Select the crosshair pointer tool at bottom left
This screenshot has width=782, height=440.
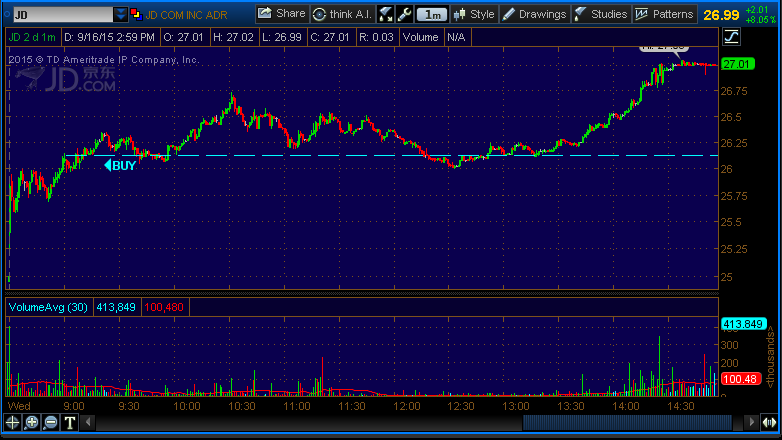[12, 423]
